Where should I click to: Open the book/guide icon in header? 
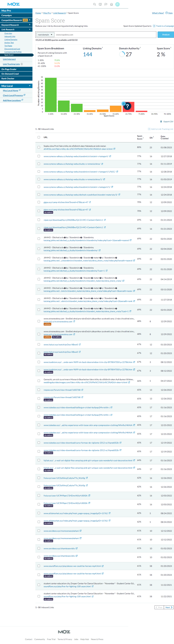pyautogui.click(x=100, y=4)
